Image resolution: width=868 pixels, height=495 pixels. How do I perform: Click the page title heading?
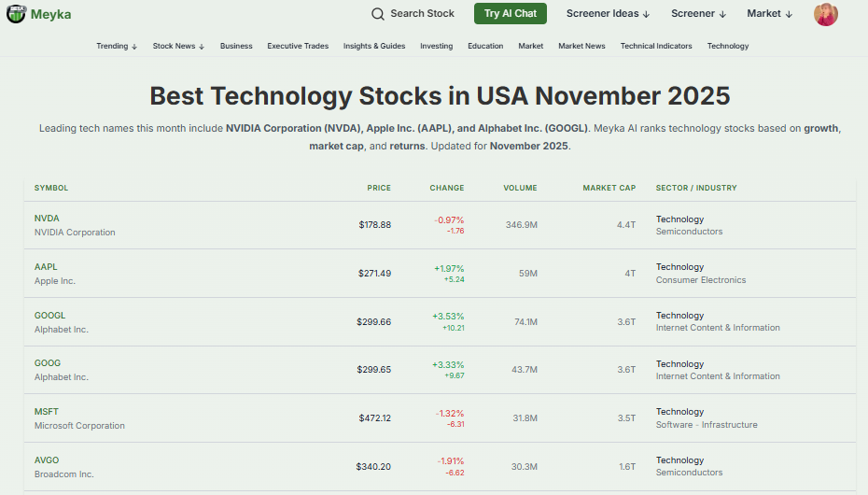pos(441,96)
